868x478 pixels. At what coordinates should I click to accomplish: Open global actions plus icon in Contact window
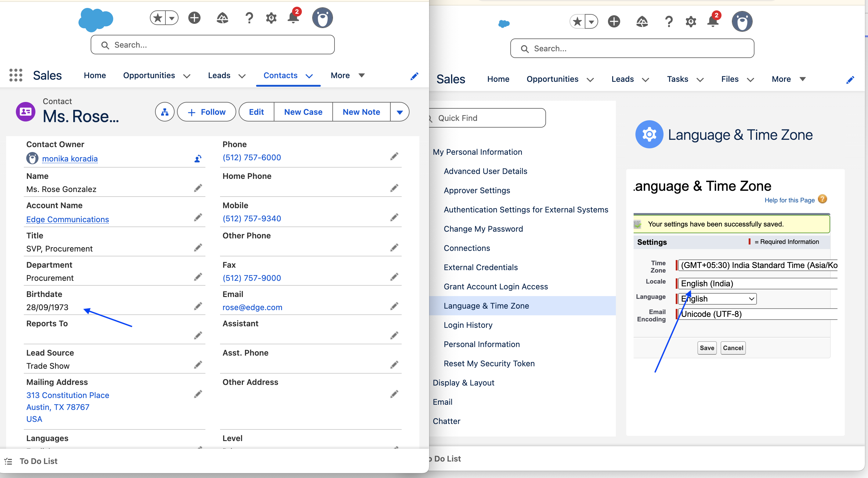[x=194, y=18]
